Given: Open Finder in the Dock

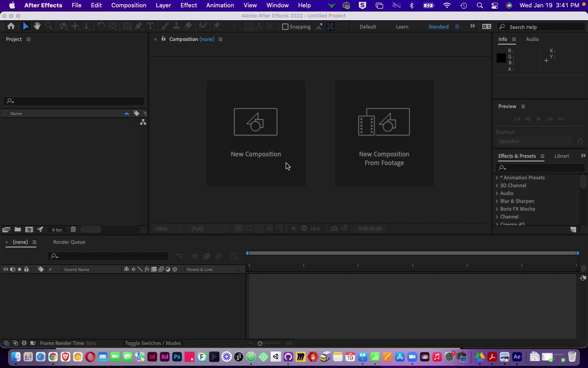Looking at the screenshot, I should point(16,357).
